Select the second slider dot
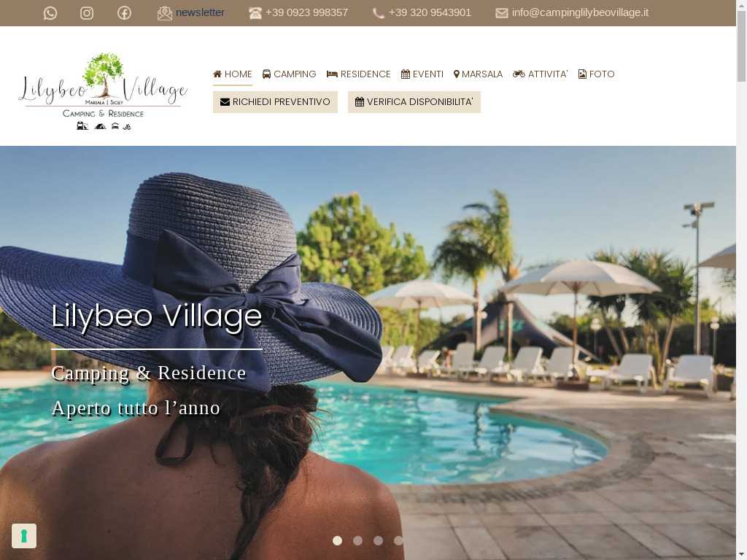This screenshot has height=560, width=747. tap(357, 540)
